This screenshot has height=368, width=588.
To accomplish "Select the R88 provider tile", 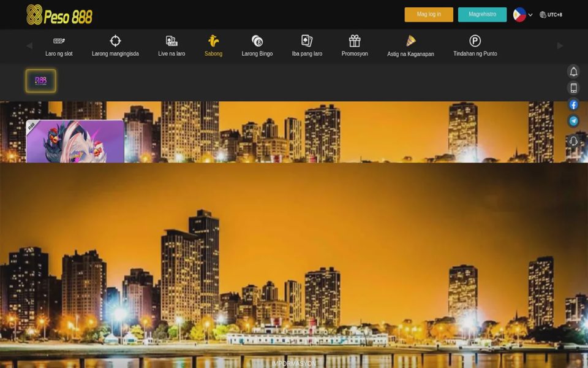I will tap(41, 81).
